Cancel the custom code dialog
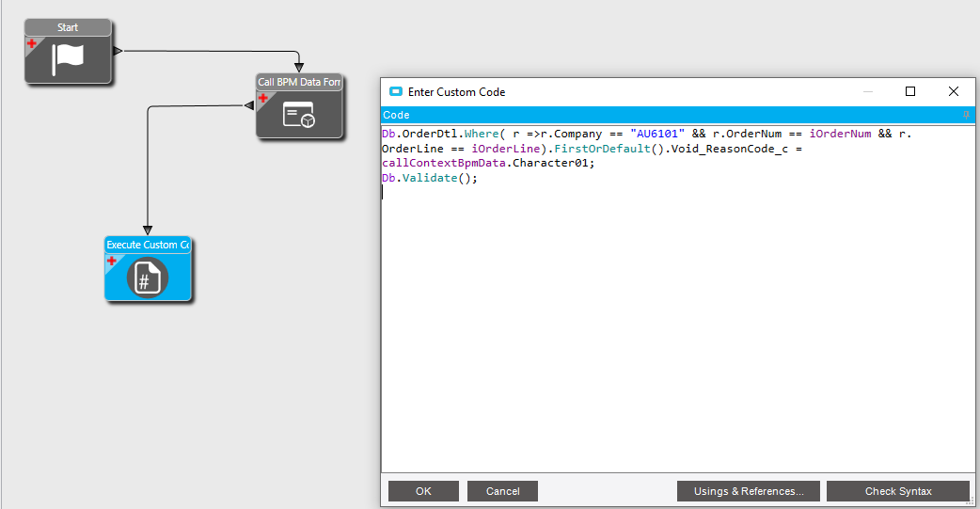 (502, 491)
